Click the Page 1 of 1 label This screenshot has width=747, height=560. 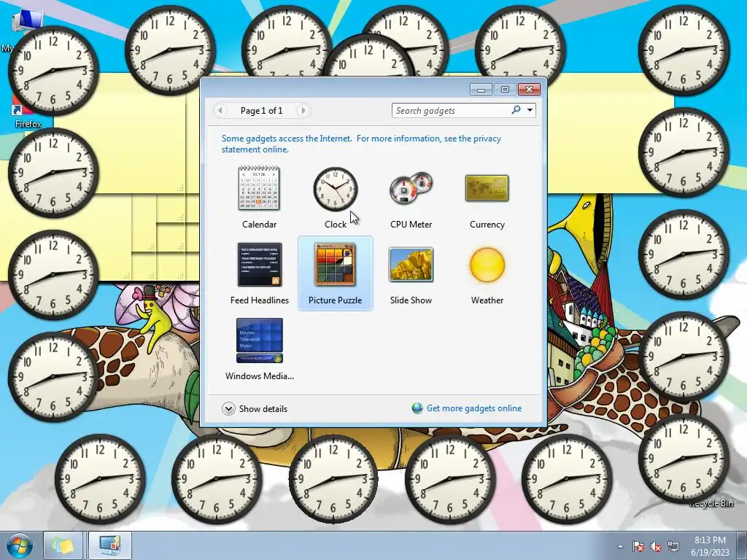pyautogui.click(x=262, y=111)
